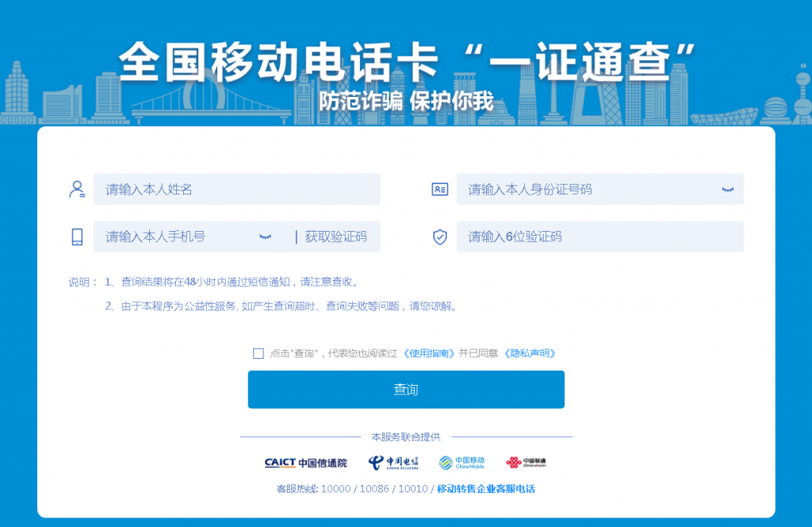Click the 查询 query button
Image resolution: width=812 pixels, height=527 pixels.
pyautogui.click(x=407, y=389)
